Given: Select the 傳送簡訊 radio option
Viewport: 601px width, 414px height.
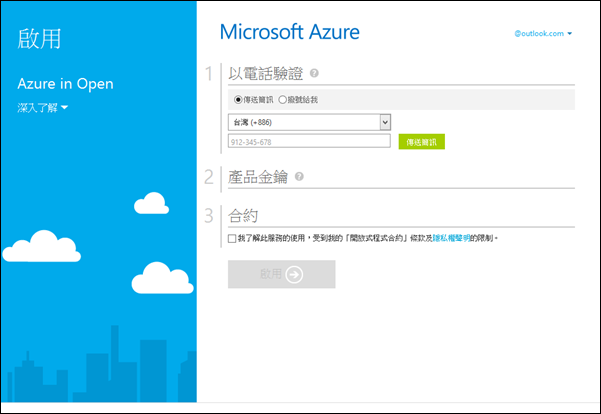Looking at the screenshot, I should point(238,100).
